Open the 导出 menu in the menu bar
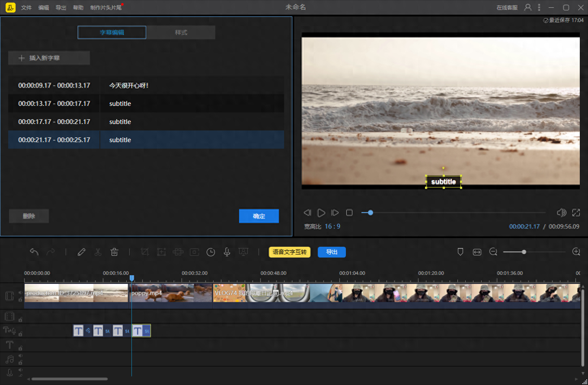 point(61,8)
